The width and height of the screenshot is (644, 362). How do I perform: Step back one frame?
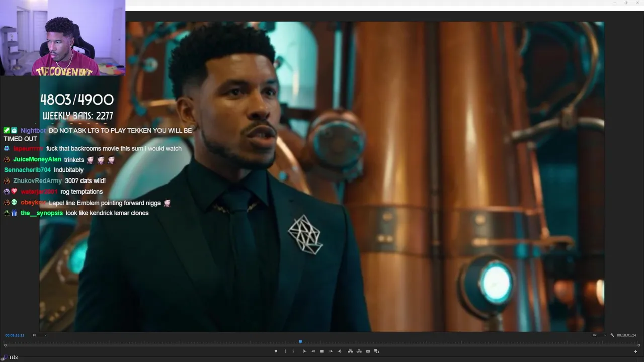313,351
